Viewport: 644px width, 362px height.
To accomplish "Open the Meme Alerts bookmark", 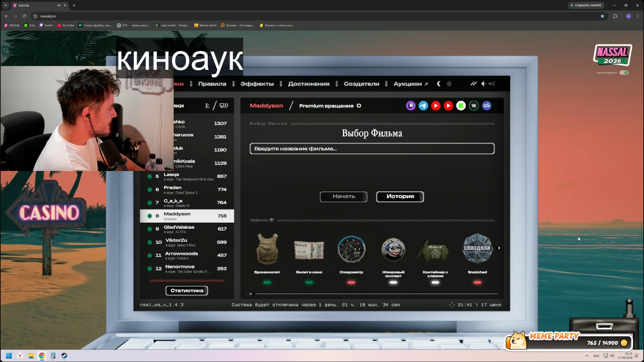I will [x=205, y=25].
